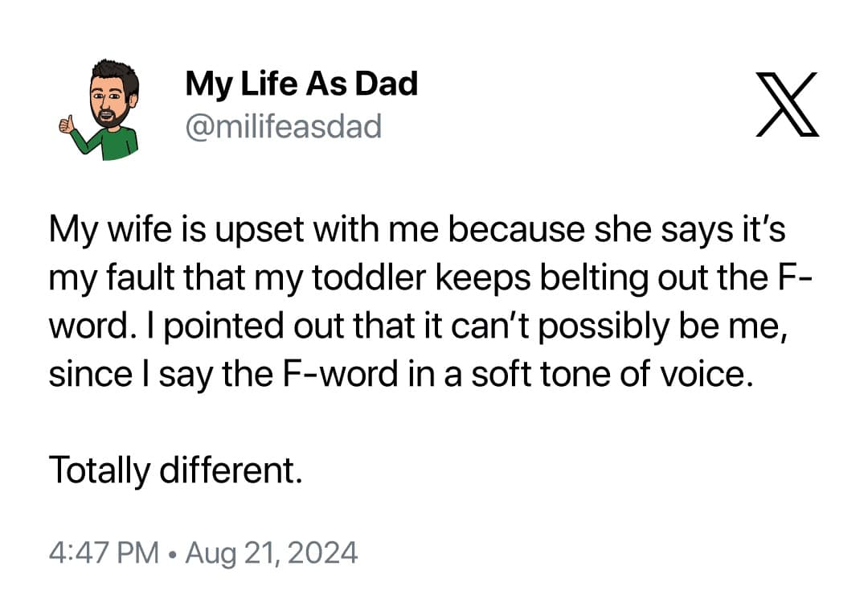The height and width of the screenshot is (616, 868).
Task: Click the "Totally different." text
Action: pos(176,470)
